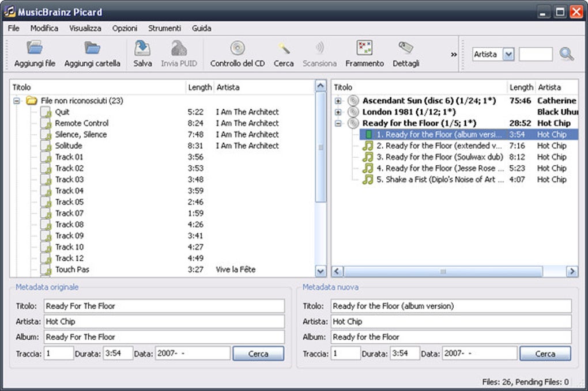
Task: Click the note icon of Jesse Rose track
Action: tap(368, 168)
